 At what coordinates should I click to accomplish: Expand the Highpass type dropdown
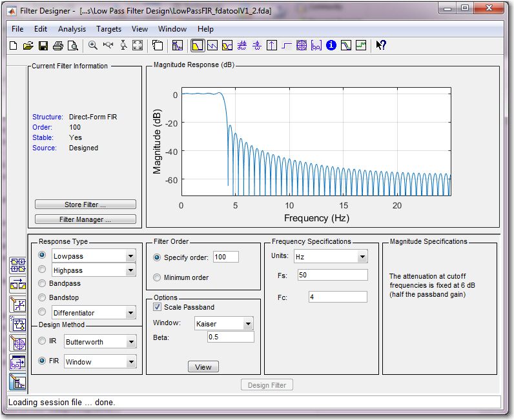tap(131, 270)
